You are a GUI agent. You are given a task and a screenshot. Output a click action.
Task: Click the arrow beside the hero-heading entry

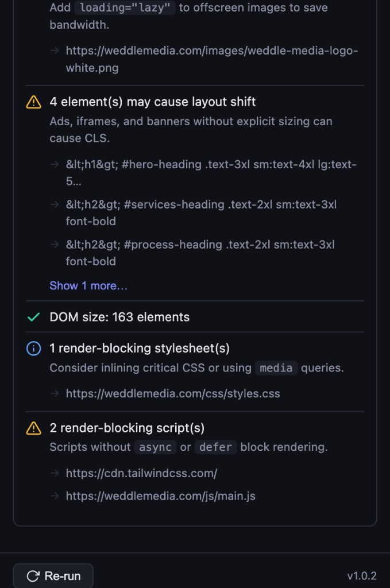tap(55, 164)
